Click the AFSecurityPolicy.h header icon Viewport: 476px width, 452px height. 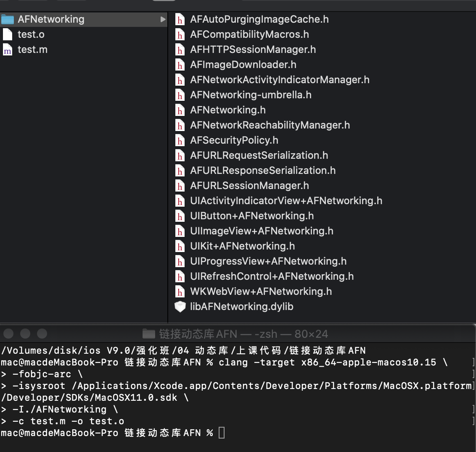point(180,140)
